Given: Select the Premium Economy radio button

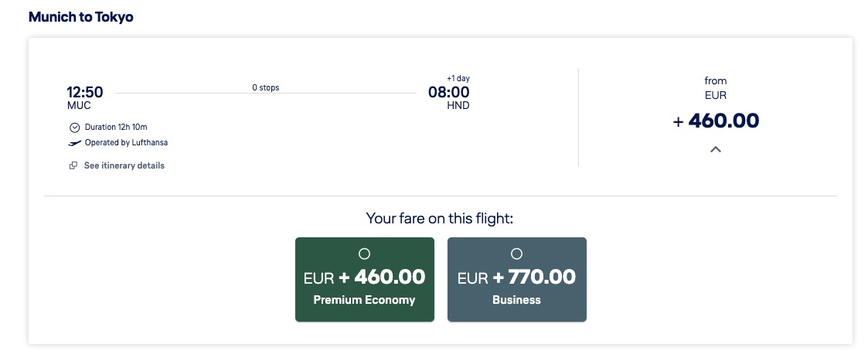Looking at the screenshot, I should point(364,254).
